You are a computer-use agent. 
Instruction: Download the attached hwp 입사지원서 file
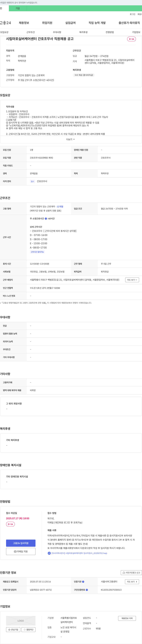[x=77, y=553]
